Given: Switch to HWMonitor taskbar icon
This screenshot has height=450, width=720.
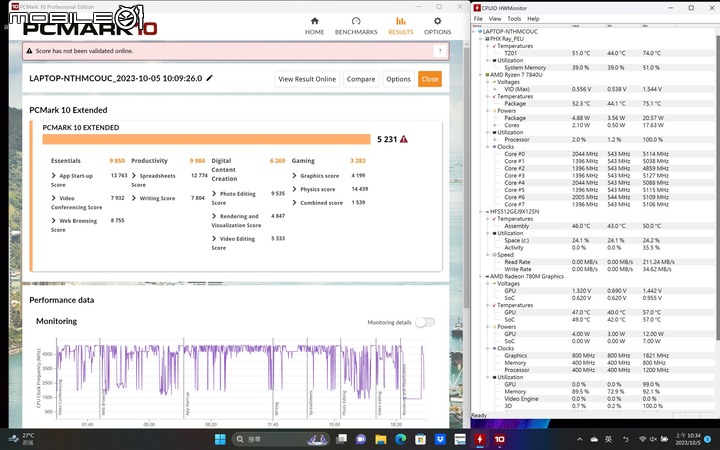Looking at the screenshot, I should point(480,439).
